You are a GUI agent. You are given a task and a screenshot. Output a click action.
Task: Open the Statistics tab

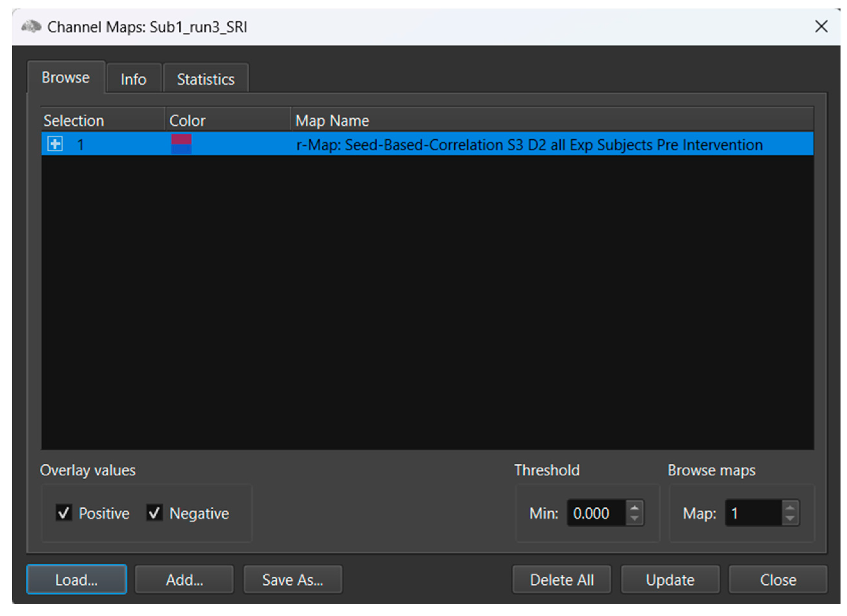point(206,79)
